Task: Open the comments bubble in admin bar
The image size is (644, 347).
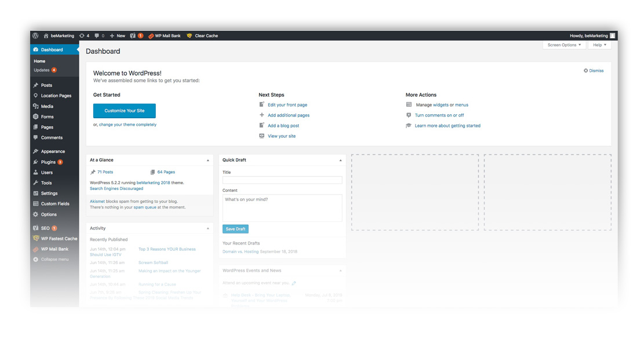Action: (99, 36)
